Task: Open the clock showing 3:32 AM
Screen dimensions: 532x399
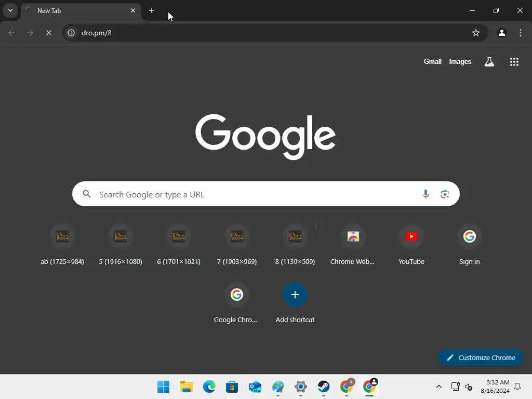Action: (495, 387)
